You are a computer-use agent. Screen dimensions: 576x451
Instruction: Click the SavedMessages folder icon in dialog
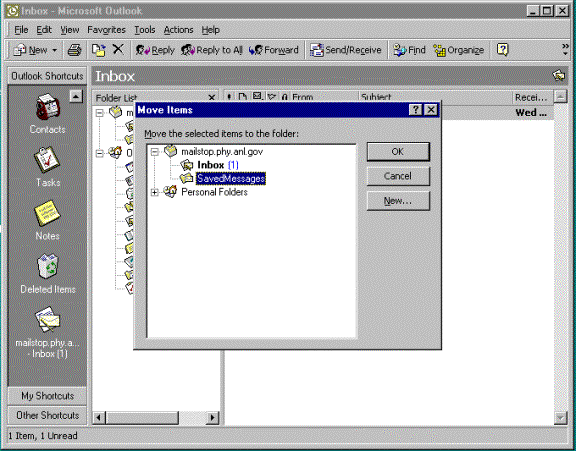coord(187,178)
